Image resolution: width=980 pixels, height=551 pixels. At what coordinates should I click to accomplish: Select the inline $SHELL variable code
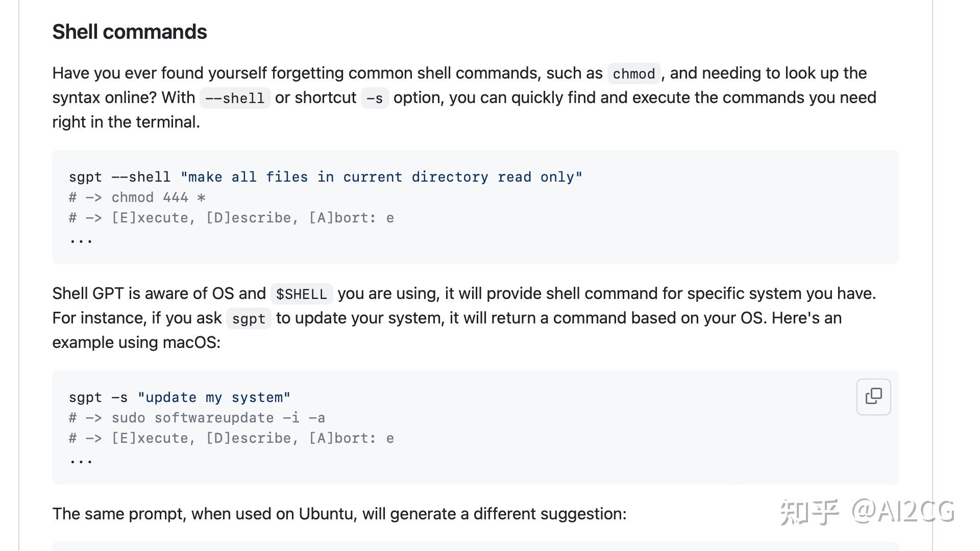[x=301, y=294]
